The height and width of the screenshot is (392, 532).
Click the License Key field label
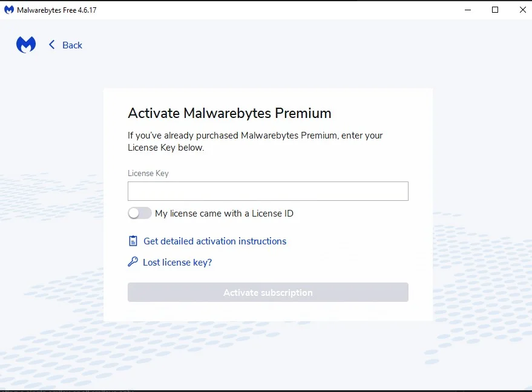(x=148, y=173)
